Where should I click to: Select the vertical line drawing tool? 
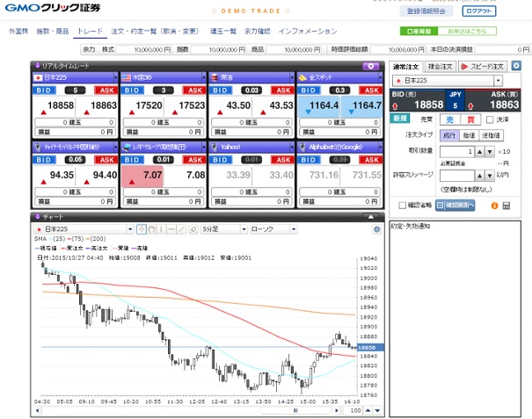click(x=162, y=229)
